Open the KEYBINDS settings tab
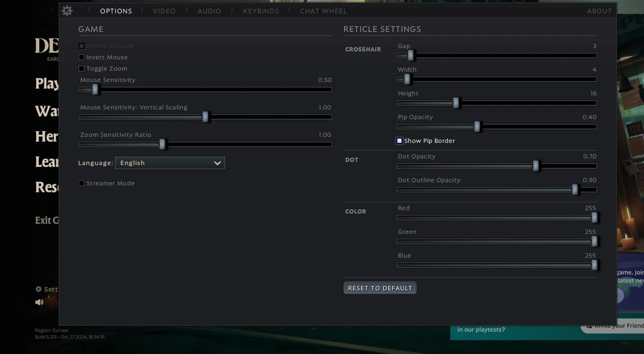Viewport: 644px width, 354px height. pyautogui.click(x=261, y=11)
